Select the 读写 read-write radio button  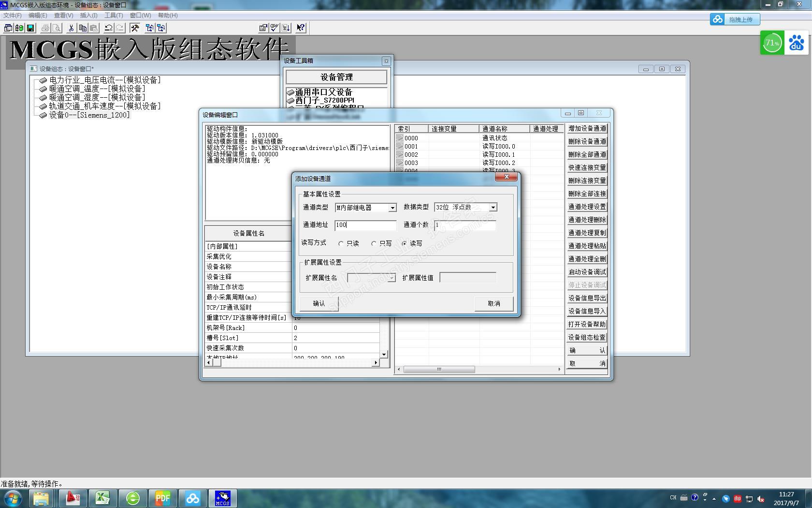tap(405, 243)
